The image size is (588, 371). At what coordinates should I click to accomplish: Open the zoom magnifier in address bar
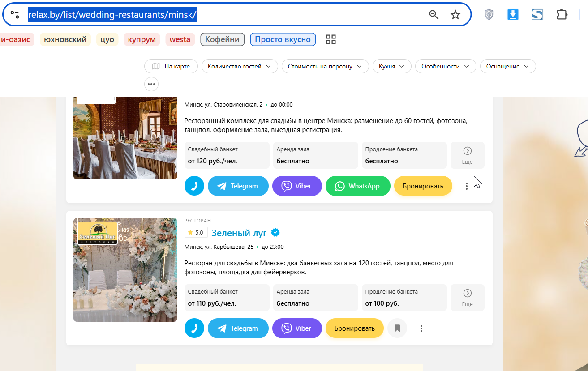[x=433, y=15]
